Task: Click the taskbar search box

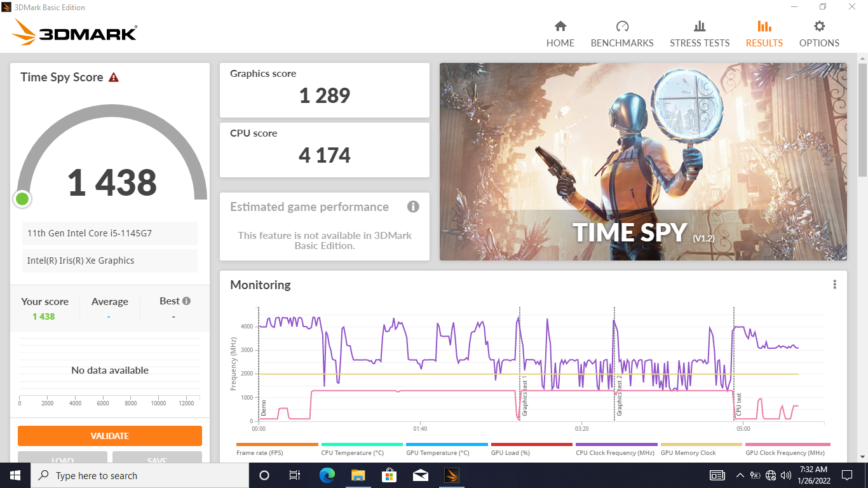Action: [140, 475]
